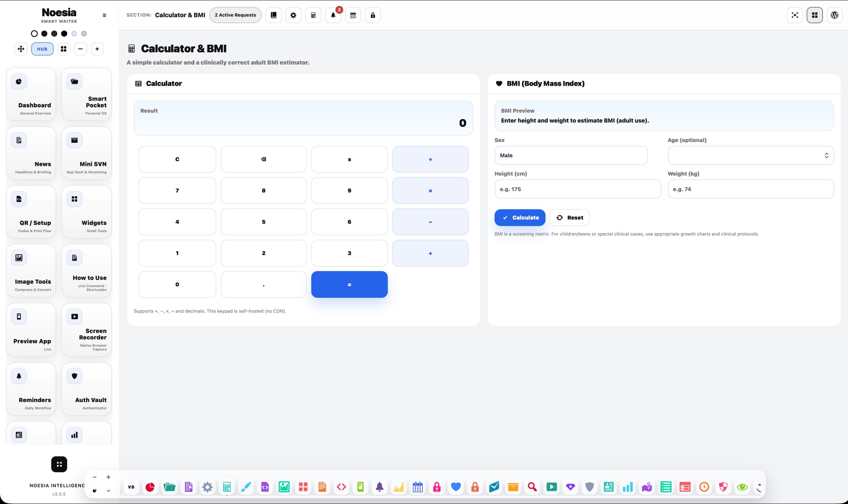Click the Age field stepper arrows
Image resolution: width=848 pixels, height=504 pixels.
click(x=826, y=155)
